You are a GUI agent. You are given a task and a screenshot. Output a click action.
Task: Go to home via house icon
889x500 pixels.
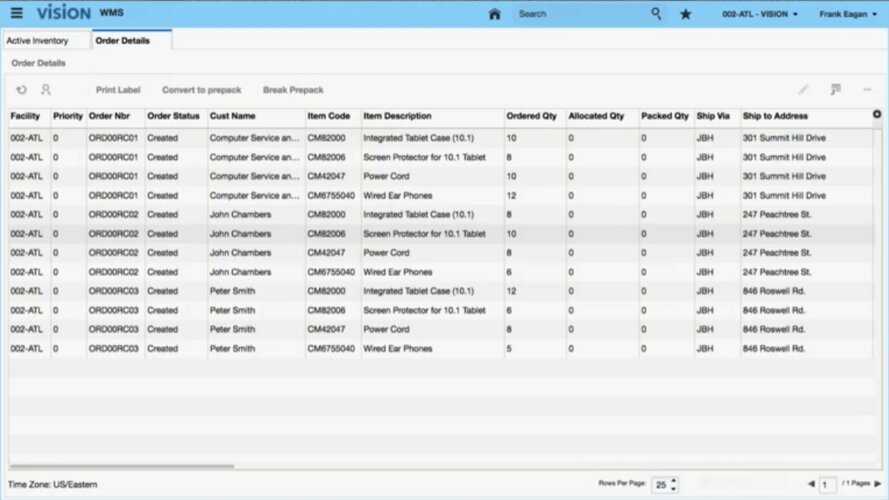(494, 14)
